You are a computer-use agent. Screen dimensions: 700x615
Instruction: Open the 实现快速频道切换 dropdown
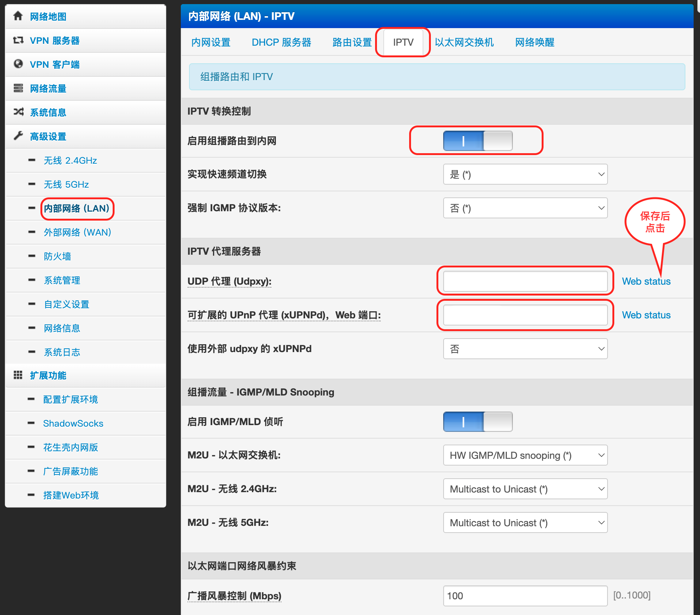pyautogui.click(x=525, y=175)
